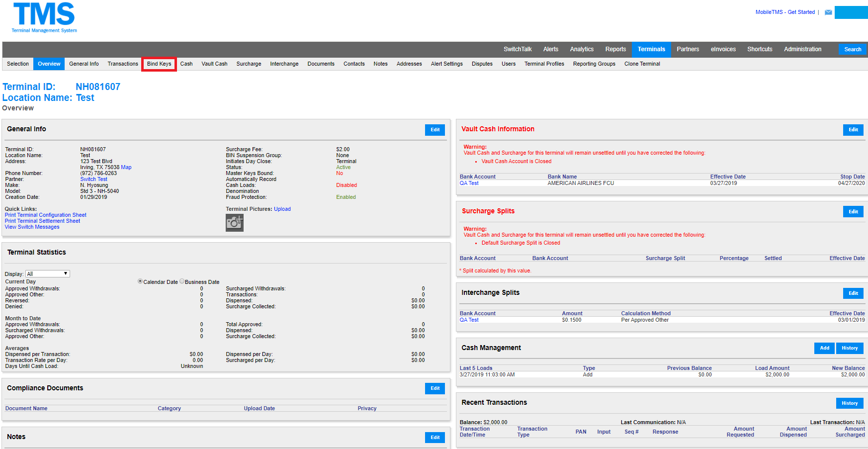The height and width of the screenshot is (449, 868).
Task: Edit the General Info section
Action: (x=435, y=130)
